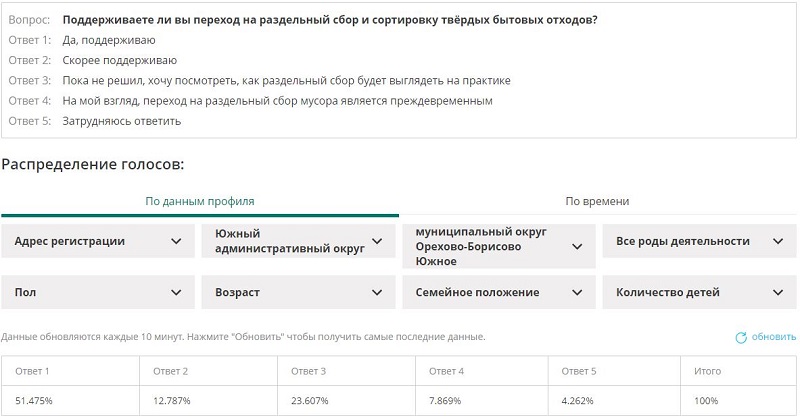Click the chevron arrow in «Количество детей»
This screenshot has width=800, height=417.
pyautogui.click(x=778, y=292)
